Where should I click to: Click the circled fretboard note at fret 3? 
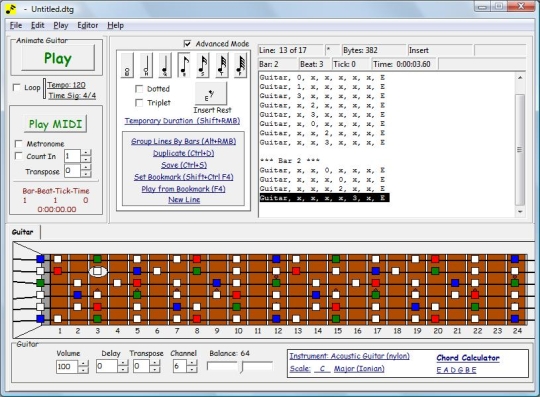pyautogui.click(x=98, y=271)
